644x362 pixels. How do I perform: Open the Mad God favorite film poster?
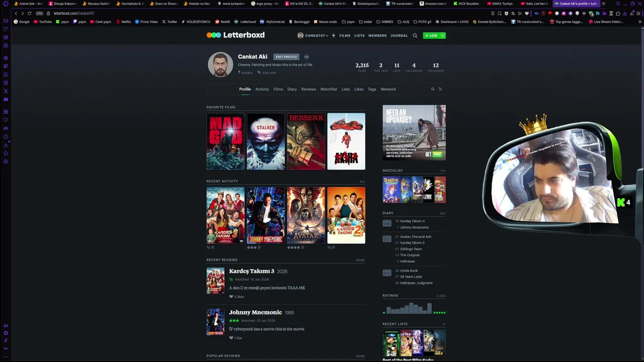[x=225, y=141]
